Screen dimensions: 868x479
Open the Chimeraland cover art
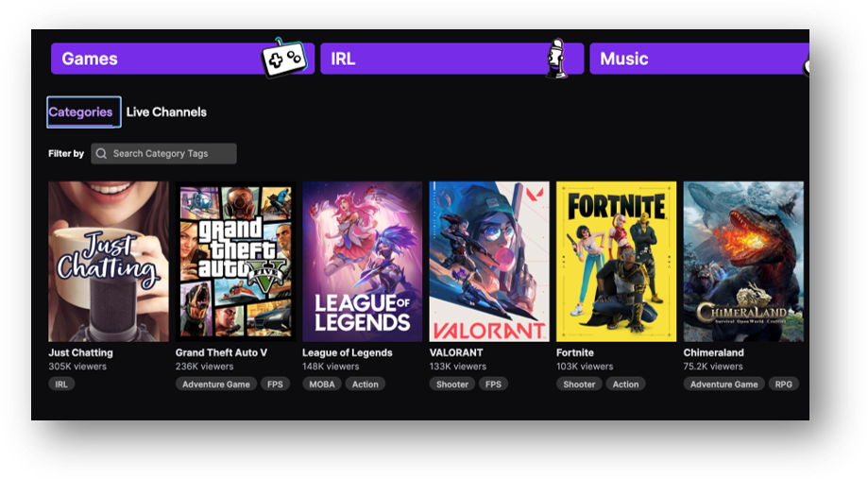point(743,262)
